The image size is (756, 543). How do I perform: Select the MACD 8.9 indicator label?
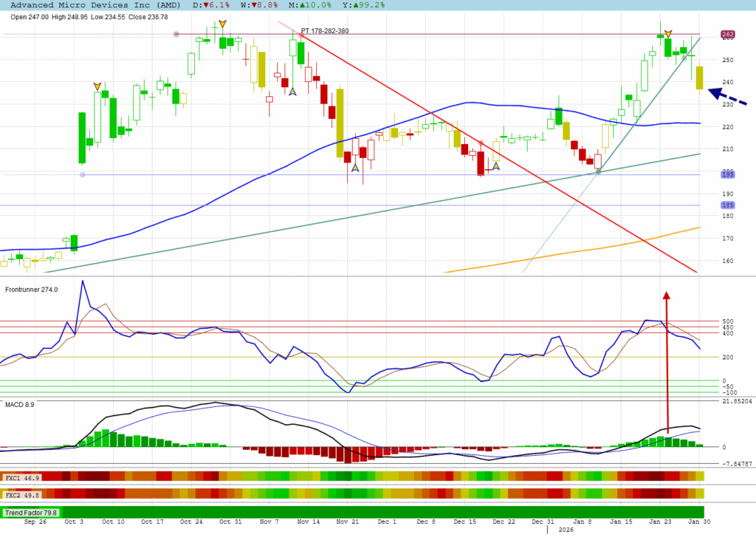[x=20, y=405]
